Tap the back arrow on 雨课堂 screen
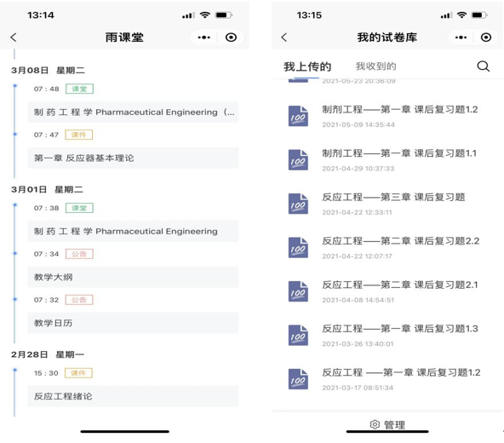 (x=14, y=37)
